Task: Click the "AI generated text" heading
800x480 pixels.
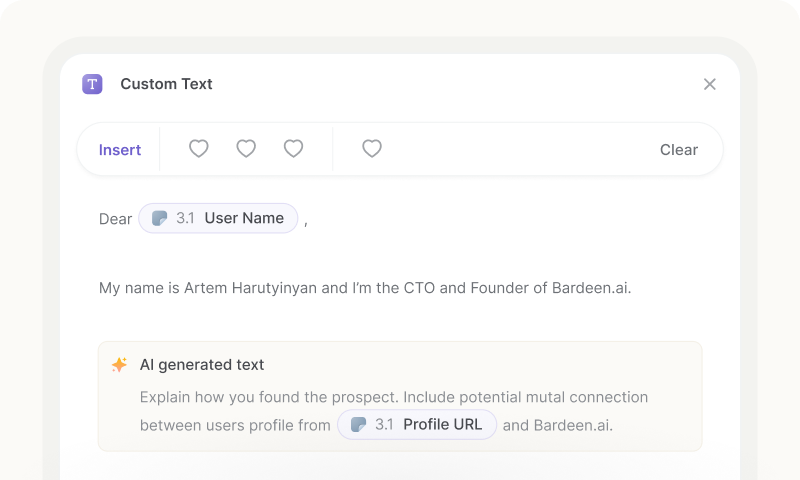Action: pyautogui.click(x=202, y=365)
